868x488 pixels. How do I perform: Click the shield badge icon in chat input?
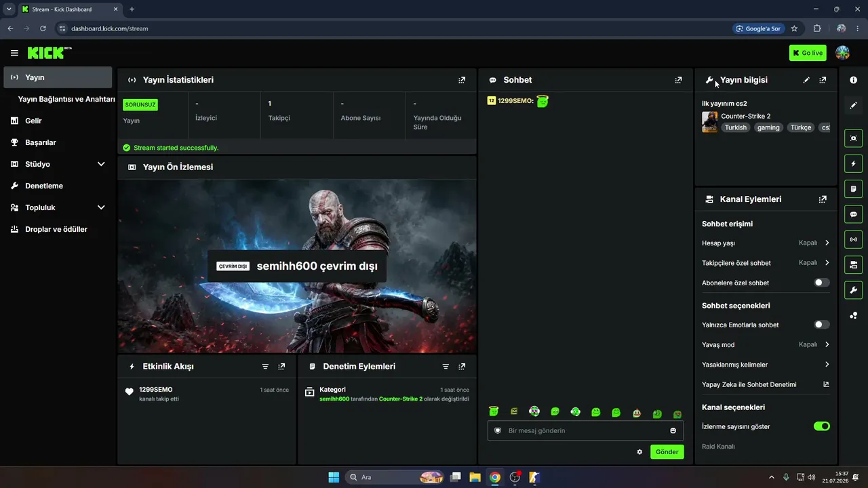pos(498,430)
